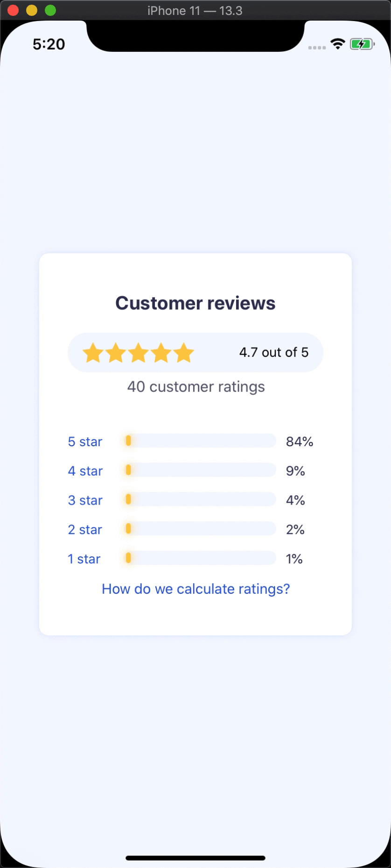Click the first rating star
Viewport: 391px width, 868px height.
[x=93, y=353]
